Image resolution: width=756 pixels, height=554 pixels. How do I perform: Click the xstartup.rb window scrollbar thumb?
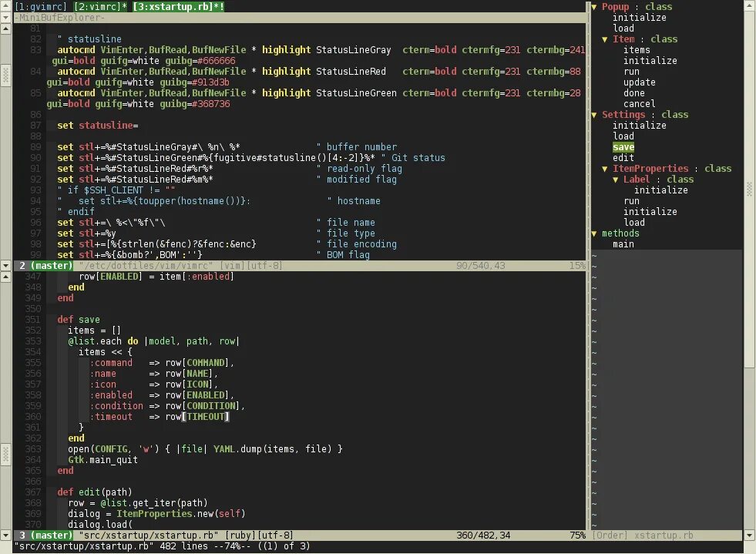tap(6, 455)
